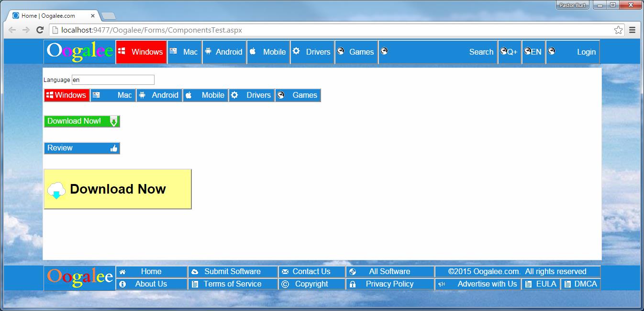Bookmark the page with the star icon
Screen dimensions: 644x311
619,30
